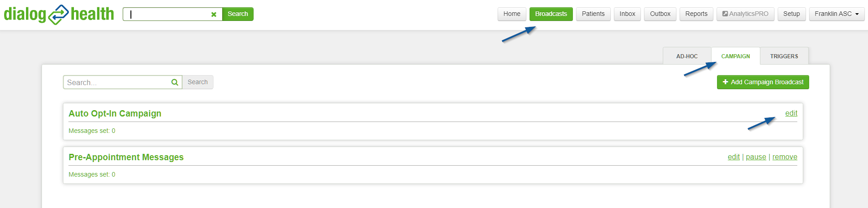
Task: Go to the Home page
Action: [x=512, y=14]
